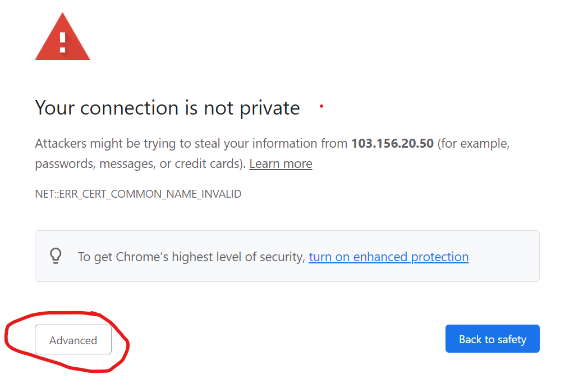Click empty space at right of the tip box

click(x=504, y=256)
